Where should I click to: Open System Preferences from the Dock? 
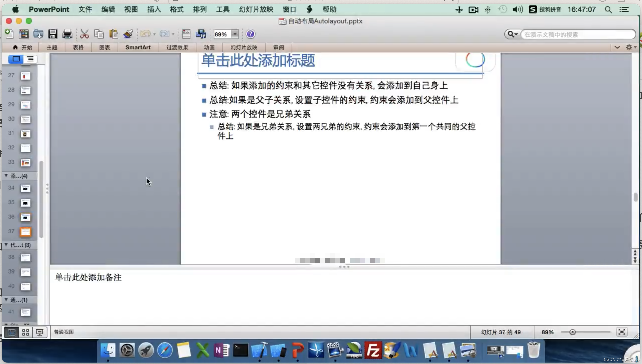[x=127, y=350]
